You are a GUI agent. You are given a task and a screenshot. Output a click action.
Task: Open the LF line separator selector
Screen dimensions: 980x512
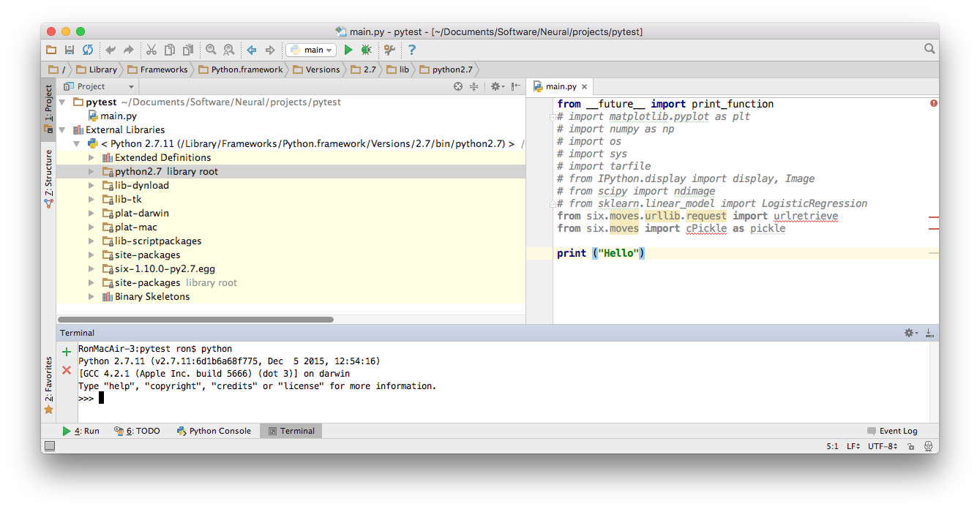[x=853, y=446]
